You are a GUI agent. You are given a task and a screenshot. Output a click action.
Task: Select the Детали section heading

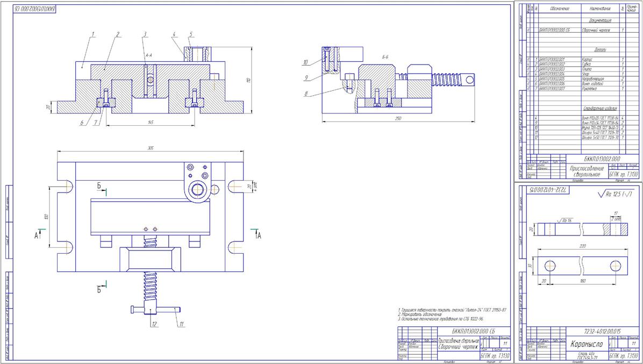coord(600,49)
